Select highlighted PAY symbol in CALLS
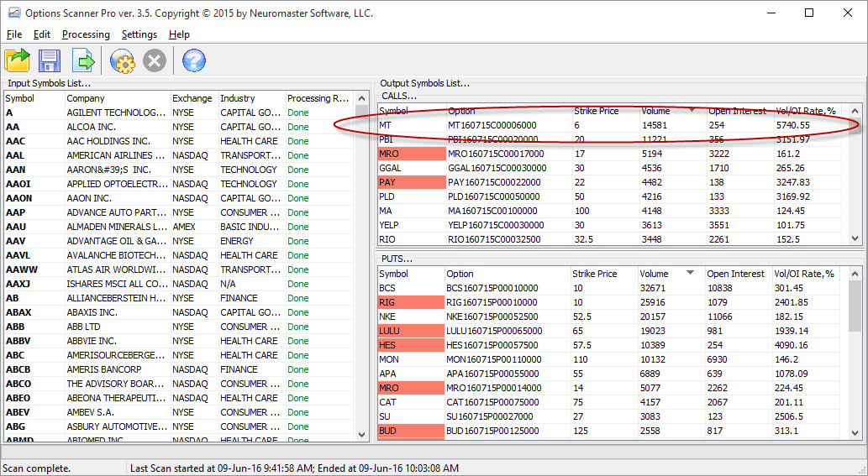Image resolution: width=868 pixels, height=476 pixels. 412,182
